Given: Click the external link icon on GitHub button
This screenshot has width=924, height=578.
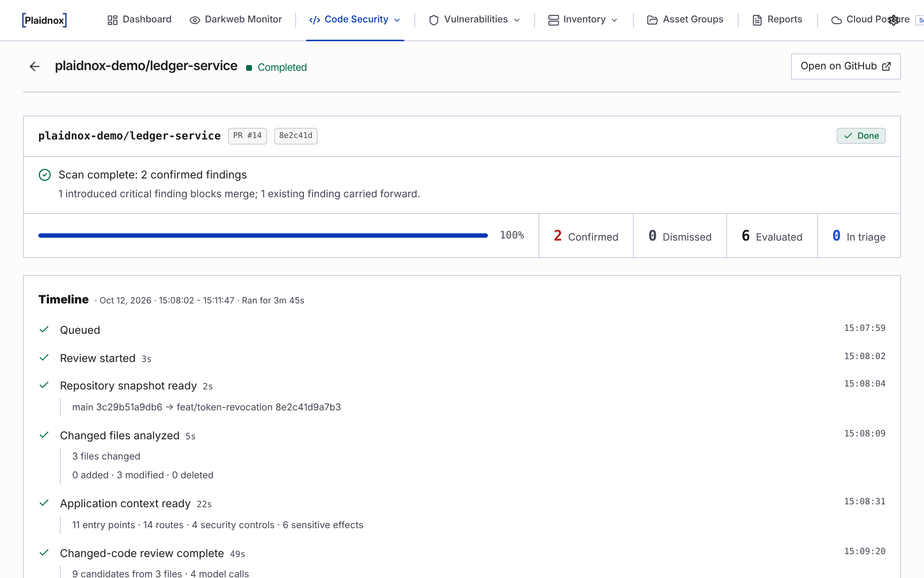Looking at the screenshot, I should (x=886, y=66).
